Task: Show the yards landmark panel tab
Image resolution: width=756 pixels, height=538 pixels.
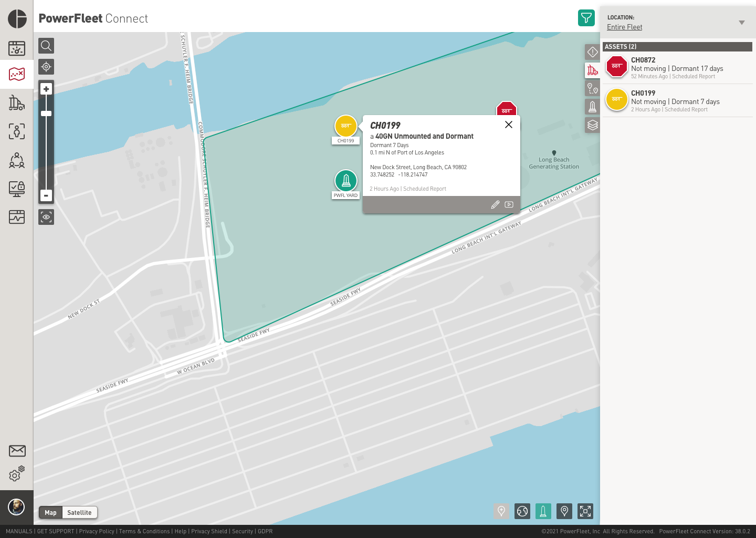Action: click(592, 107)
